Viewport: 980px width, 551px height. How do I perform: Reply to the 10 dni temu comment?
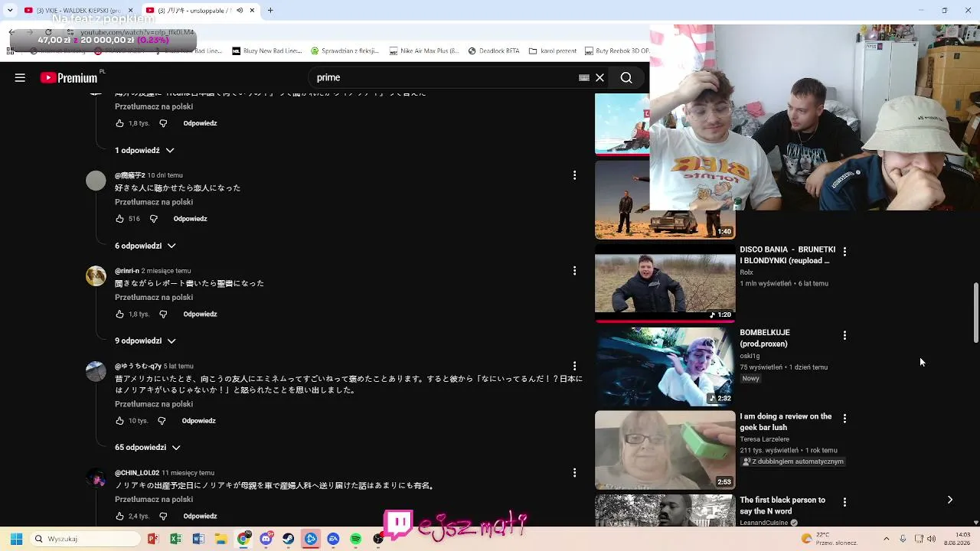pos(190,219)
